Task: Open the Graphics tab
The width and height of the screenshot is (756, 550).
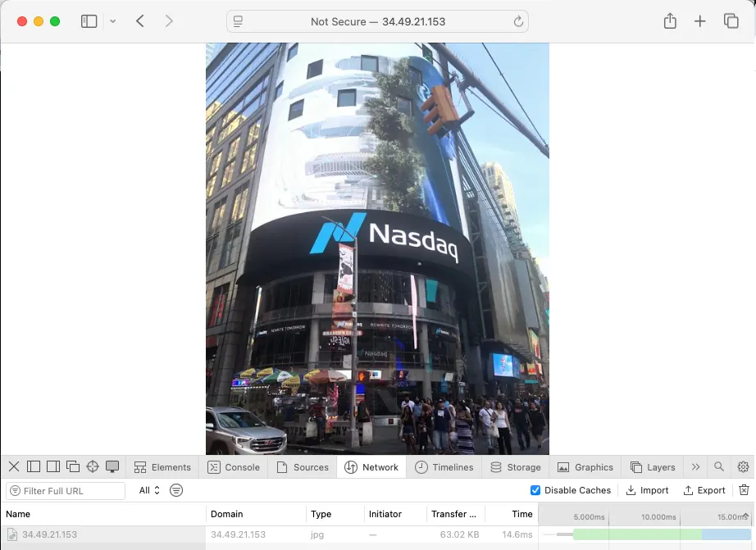Action: point(585,467)
